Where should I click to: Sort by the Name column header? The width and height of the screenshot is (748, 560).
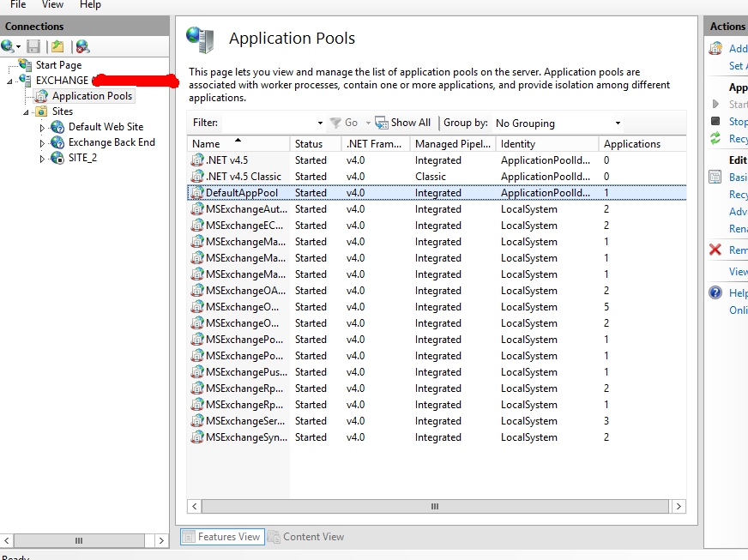[x=238, y=143]
